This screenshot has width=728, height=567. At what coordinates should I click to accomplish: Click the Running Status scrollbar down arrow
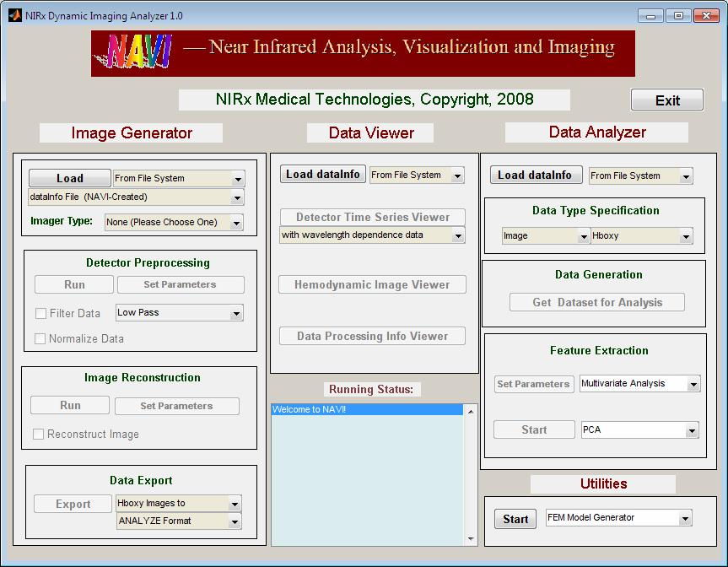(x=471, y=538)
